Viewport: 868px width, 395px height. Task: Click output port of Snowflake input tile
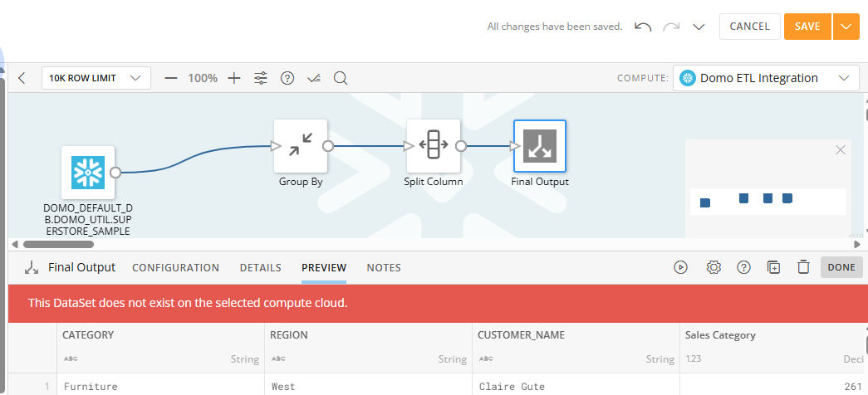(115, 173)
